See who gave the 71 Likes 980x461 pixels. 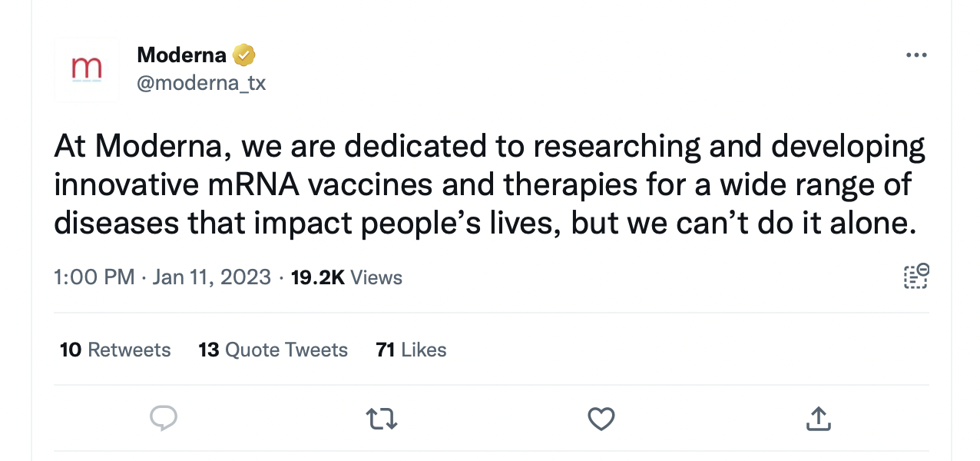[411, 350]
